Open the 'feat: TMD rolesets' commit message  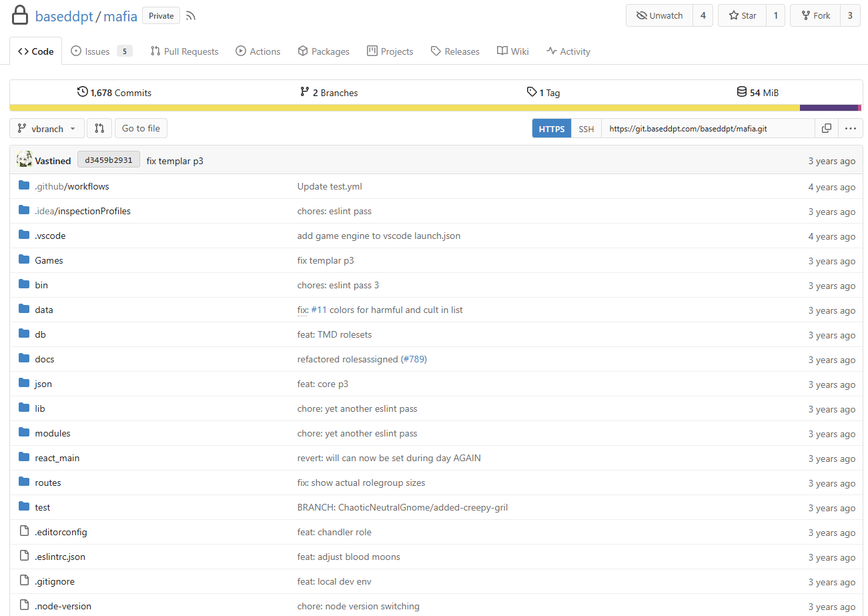[334, 334]
